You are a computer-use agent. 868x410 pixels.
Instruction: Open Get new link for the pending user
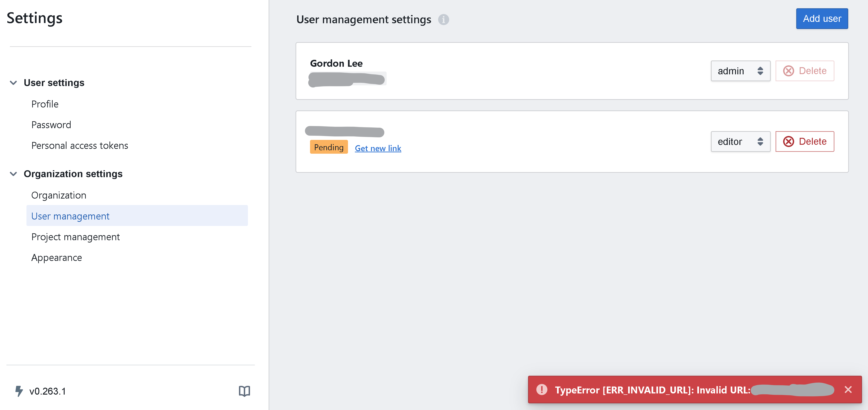click(378, 148)
